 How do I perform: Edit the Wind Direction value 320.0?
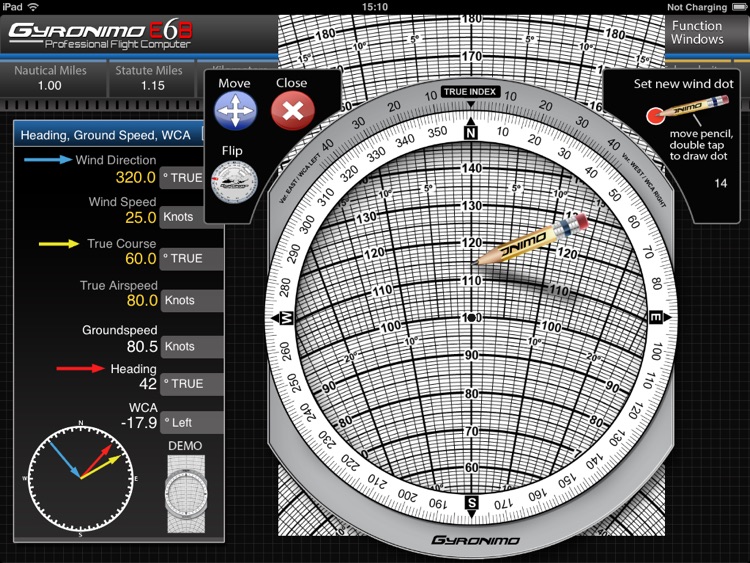coord(135,177)
